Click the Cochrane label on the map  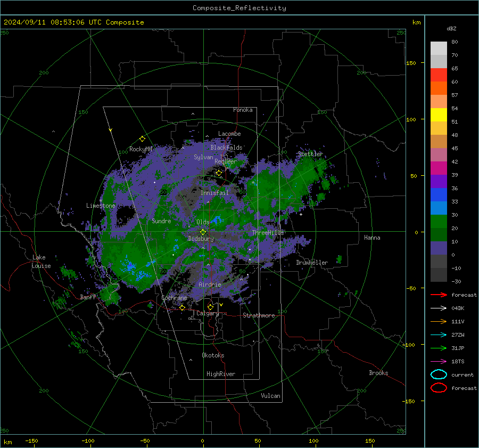point(174,298)
